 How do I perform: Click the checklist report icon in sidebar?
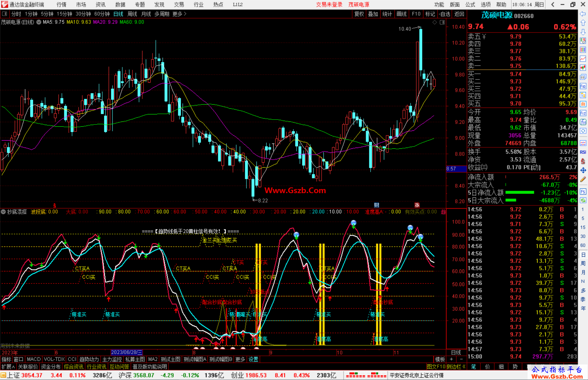[x=583, y=41]
